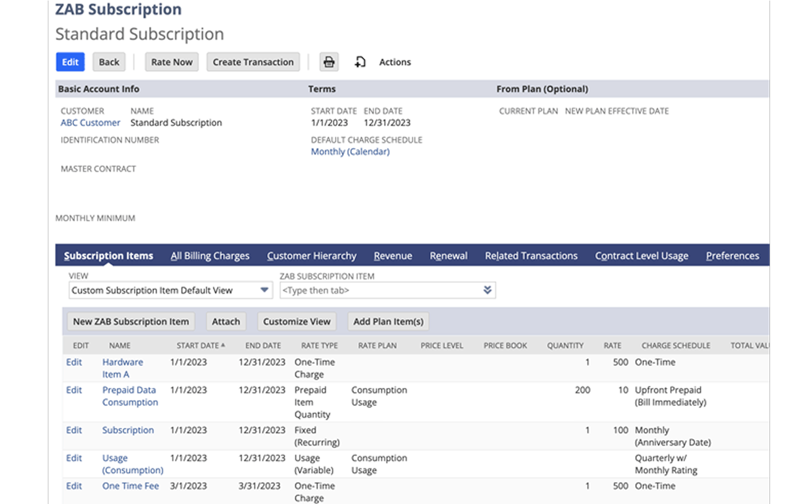Select the terms start date 1/1/2023
812x504 pixels.
pyautogui.click(x=329, y=123)
